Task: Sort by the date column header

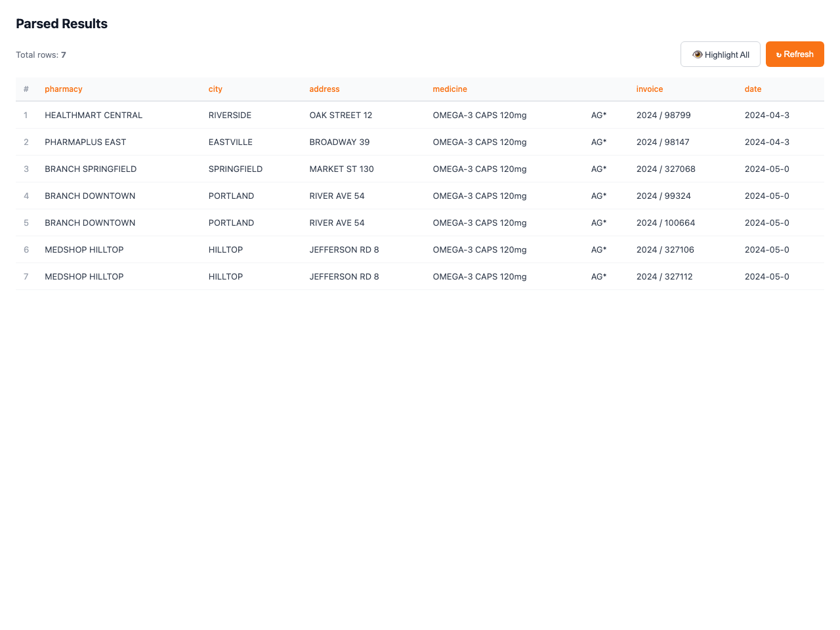Action: (753, 89)
